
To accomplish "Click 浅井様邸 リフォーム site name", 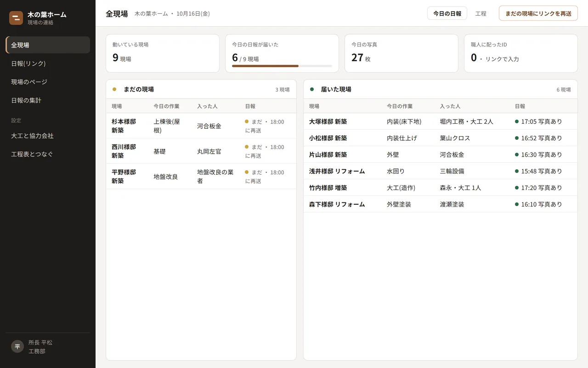I will (x=337, y=171).
